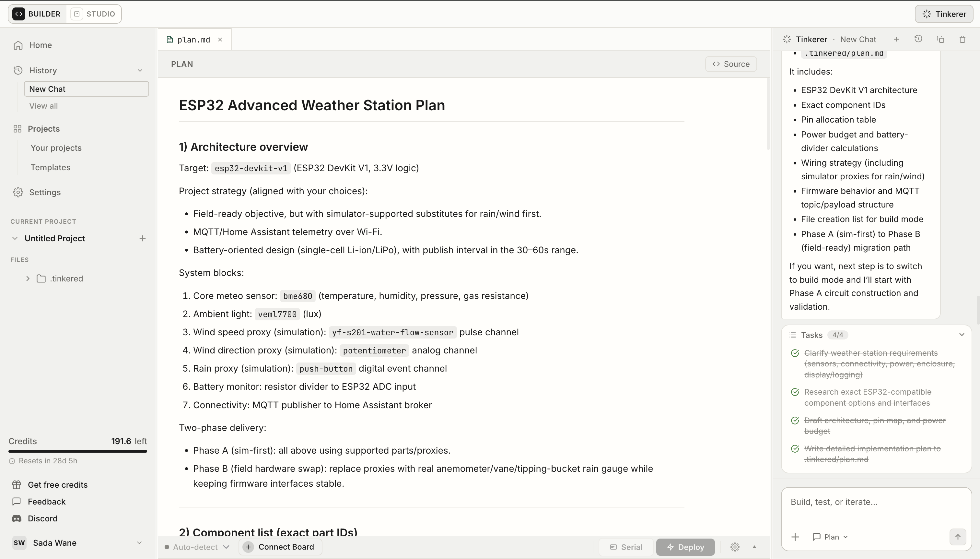Toggle 'Clarify weather station requirements' task check

795,353
